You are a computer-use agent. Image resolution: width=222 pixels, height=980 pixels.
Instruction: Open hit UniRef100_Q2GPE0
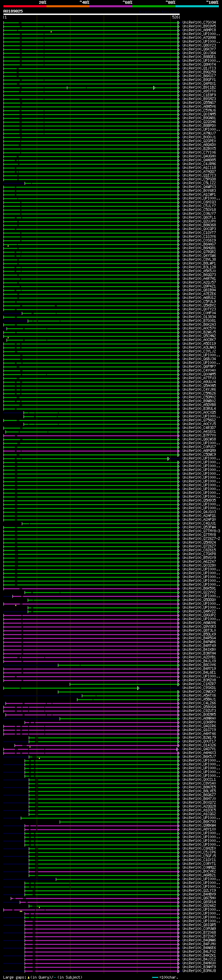point(199,141)
